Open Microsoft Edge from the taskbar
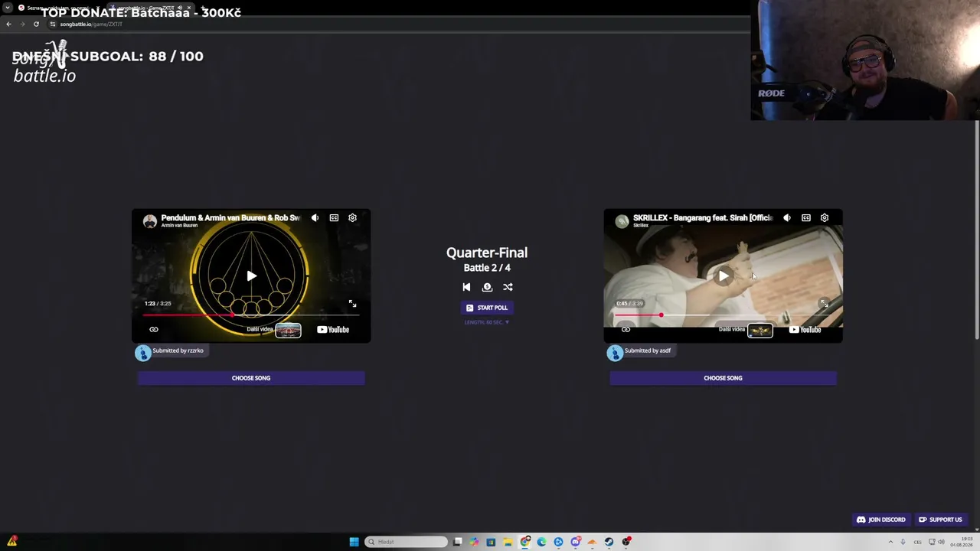This screenshot has height=551, width=980. 541,542
